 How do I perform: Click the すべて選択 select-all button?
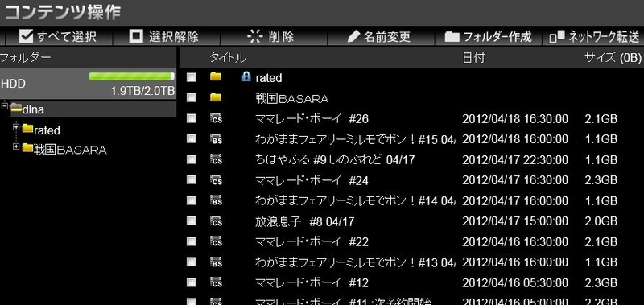tap(59, 37)
